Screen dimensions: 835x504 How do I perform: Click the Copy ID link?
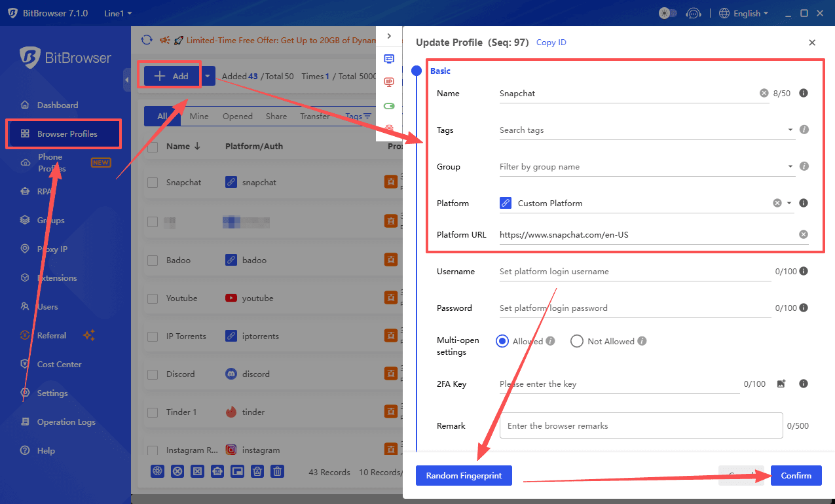tap(551, 43)
